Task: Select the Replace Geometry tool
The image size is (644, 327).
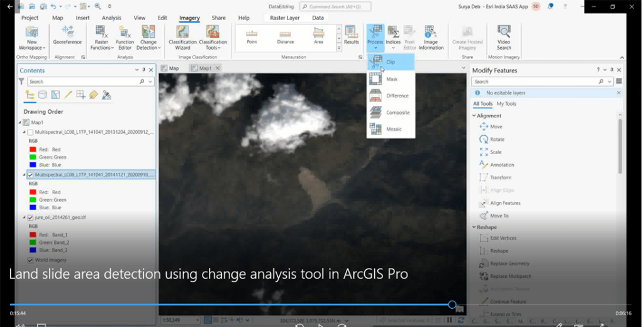Action: [504, 263]
